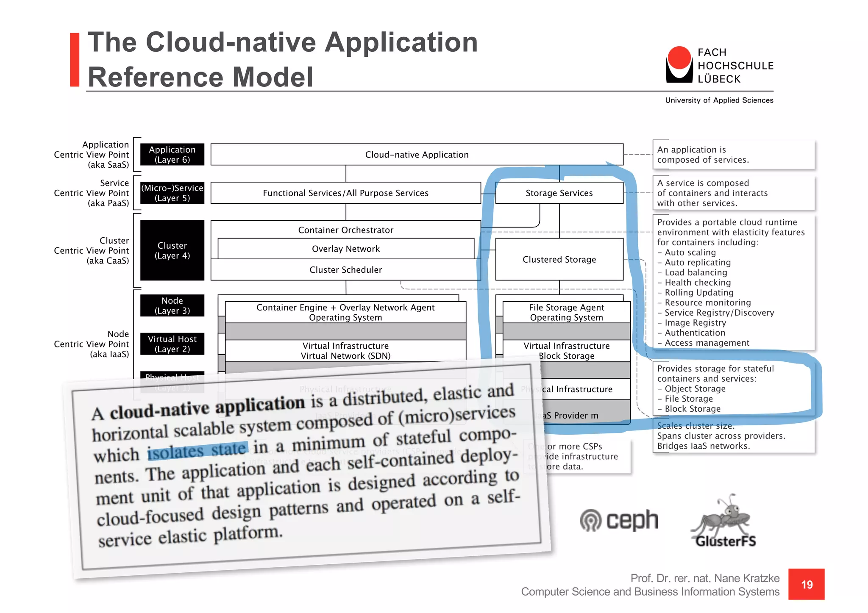Select the Cloud-native Application box
This screenshot has width=868, height=613.
417,155
